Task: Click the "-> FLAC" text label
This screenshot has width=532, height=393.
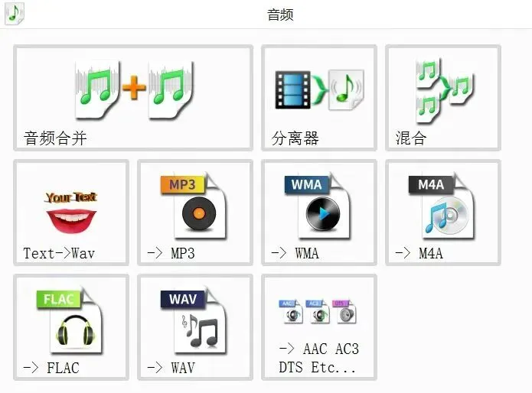Action: pos(51,368)
